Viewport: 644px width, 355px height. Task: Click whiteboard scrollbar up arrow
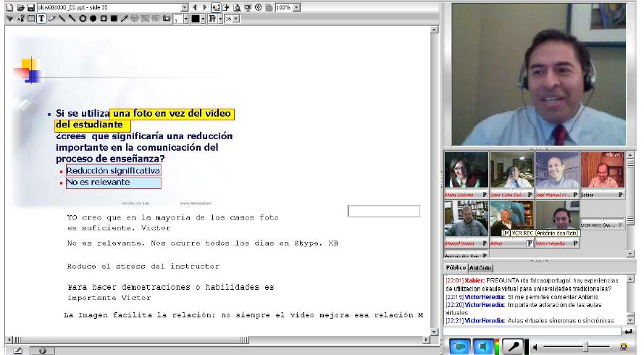[434, 30]
